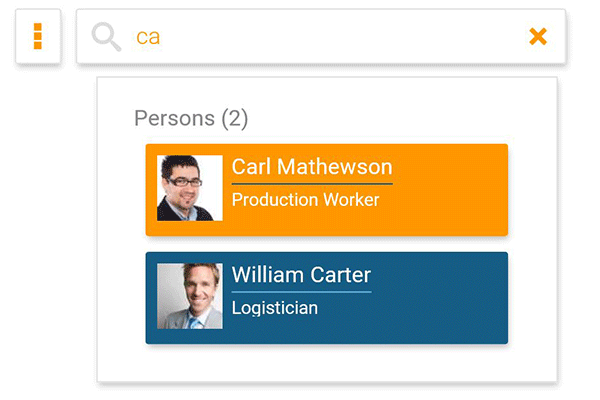Viewport: 600px width, 400px height.
Task: Click the magnifying glass search icon
Action: pyautogui.click(x=106, y=37)
